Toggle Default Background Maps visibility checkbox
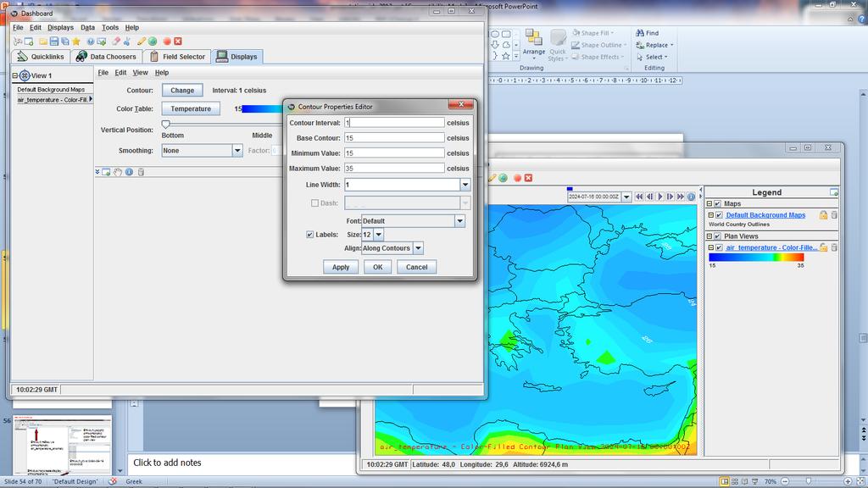The height and width of the screenshot is (488, 868). click(x=719, y=215)
